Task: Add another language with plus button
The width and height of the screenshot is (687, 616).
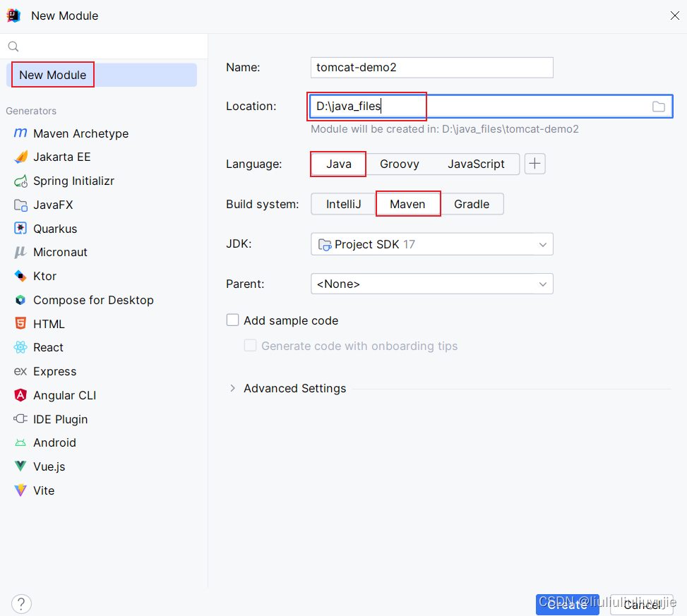Action: (534, 164)
